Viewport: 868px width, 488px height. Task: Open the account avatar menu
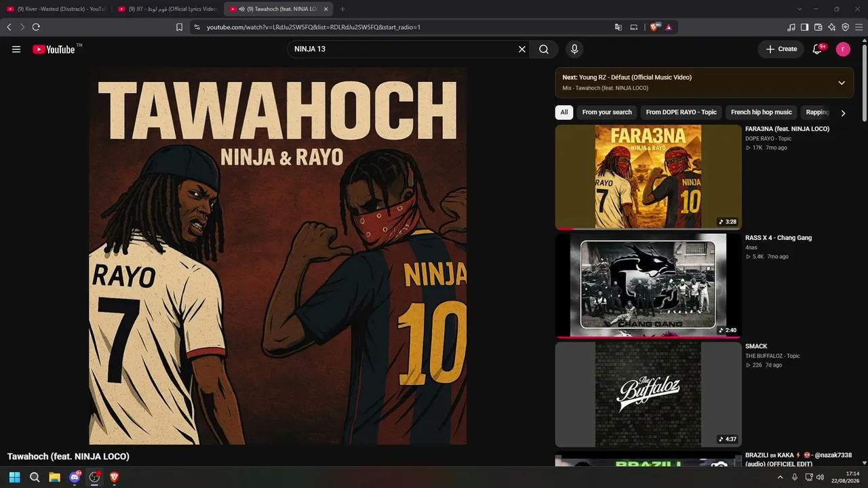pos(843,49)
